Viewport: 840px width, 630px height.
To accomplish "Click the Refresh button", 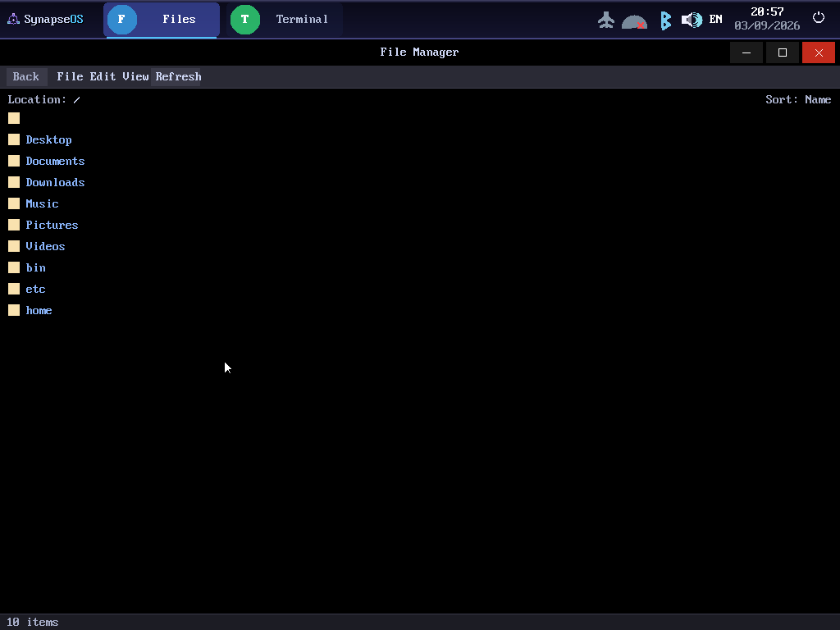I will click(178, 76).
